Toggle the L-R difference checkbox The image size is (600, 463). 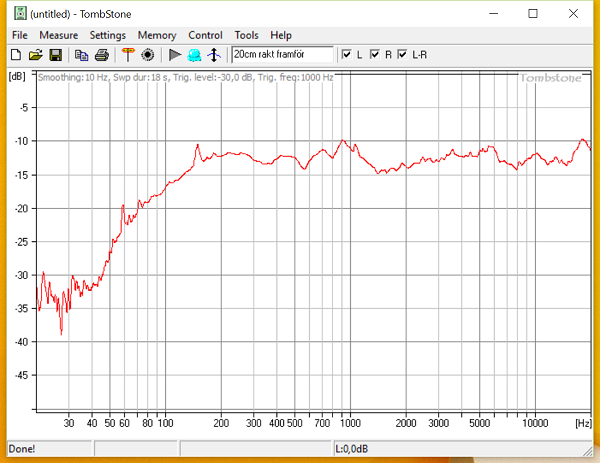coord(403,54)
